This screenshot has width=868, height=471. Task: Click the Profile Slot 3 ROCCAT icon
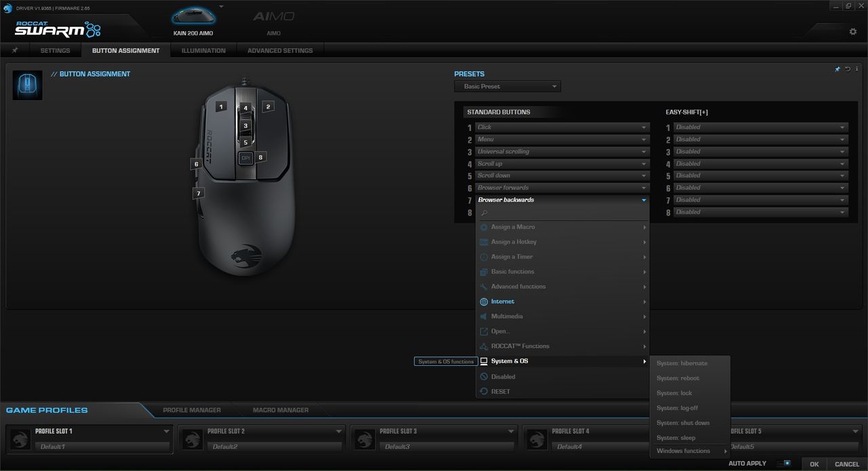click(365, 438)
